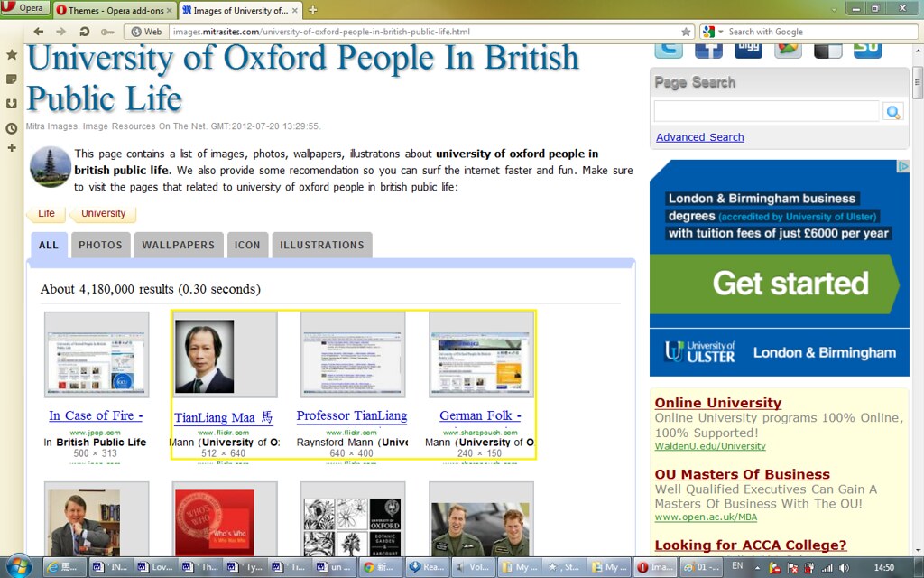Screen dimensions: 924x578
Task: Open the password wand key icon
Action: point(107,32)
